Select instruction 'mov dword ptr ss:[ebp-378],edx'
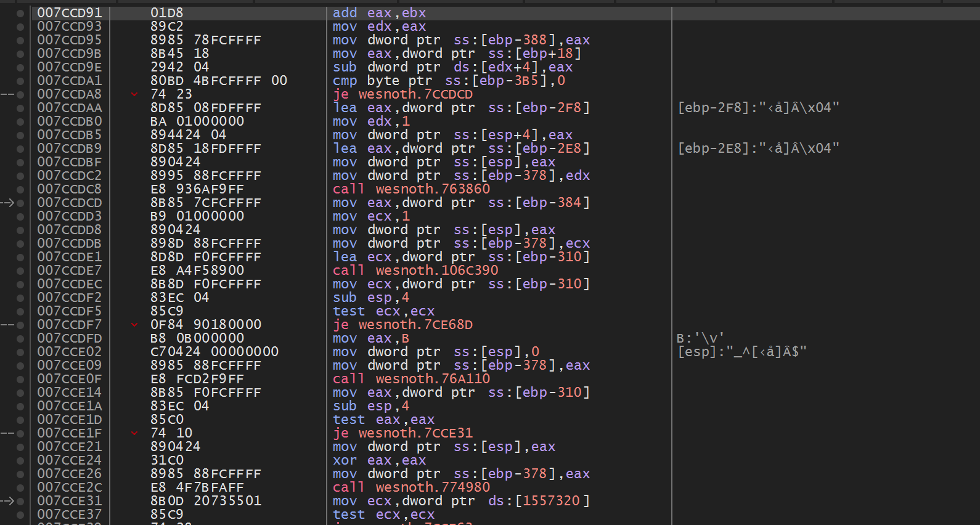Screen dimensions: 980x525 462,176
